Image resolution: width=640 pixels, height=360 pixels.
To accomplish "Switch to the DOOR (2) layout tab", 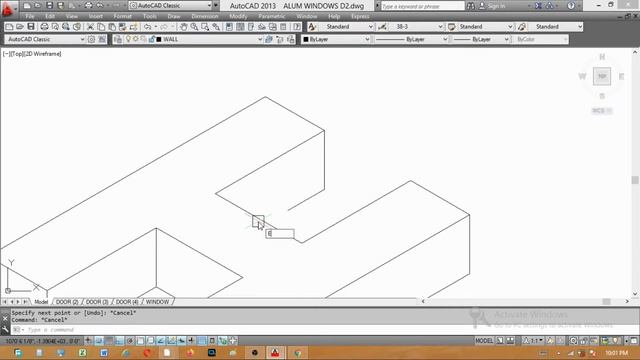I will click(x=67, y=302).
